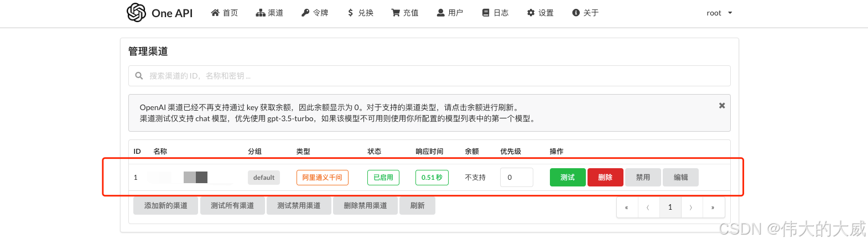868x244 pixels.
Task: Click the priority input showing 0
Action: [x=516, y=178]
